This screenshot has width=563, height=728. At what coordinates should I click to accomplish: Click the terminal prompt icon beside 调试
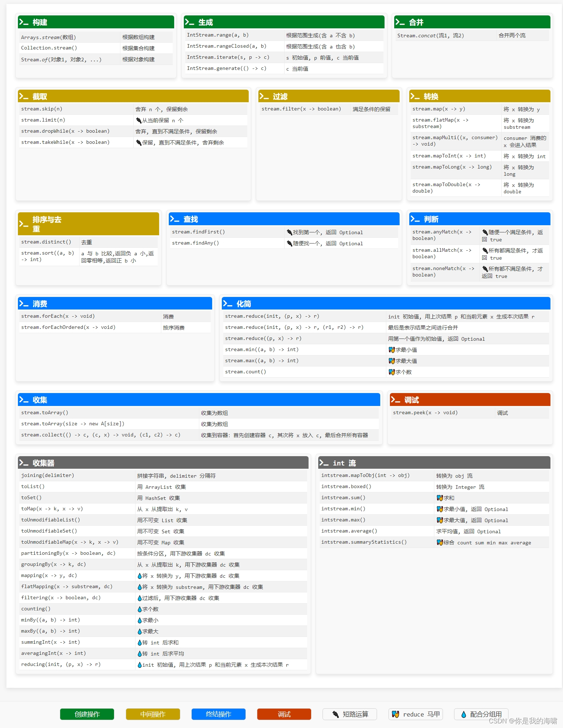click(396, 400)
